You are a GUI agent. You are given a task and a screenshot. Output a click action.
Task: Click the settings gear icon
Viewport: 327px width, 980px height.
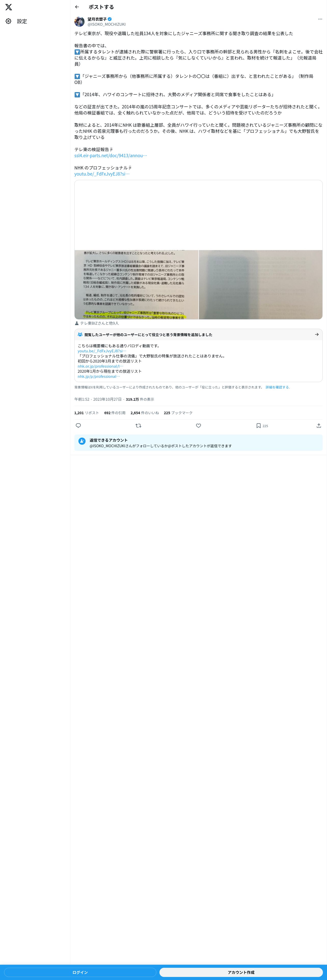tap(8, 21)
